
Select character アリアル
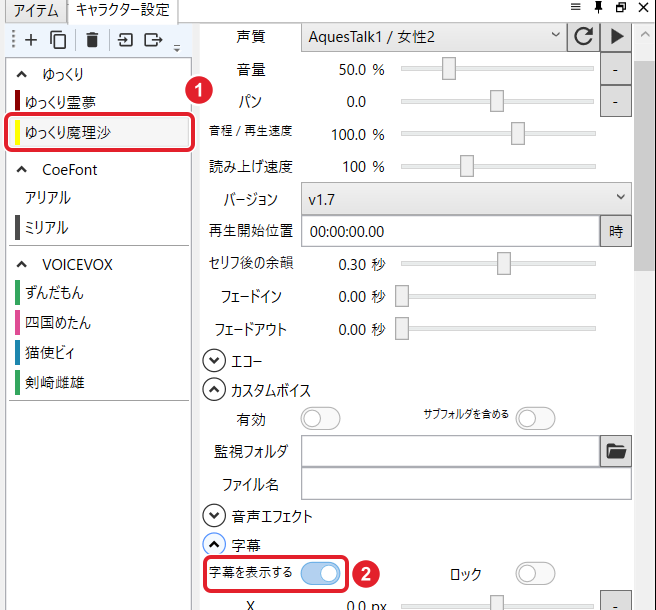pyautogui.click(x=99, y=197)
